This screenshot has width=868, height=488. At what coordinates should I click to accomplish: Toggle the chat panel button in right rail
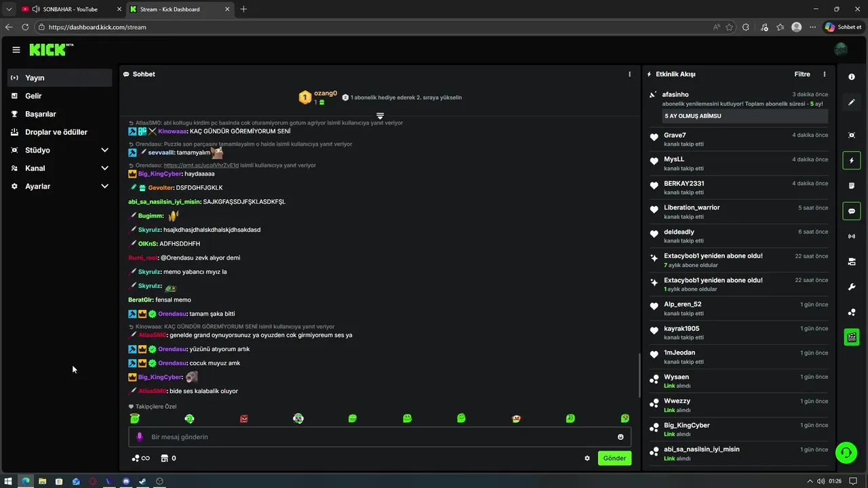[x=852, y=211]
